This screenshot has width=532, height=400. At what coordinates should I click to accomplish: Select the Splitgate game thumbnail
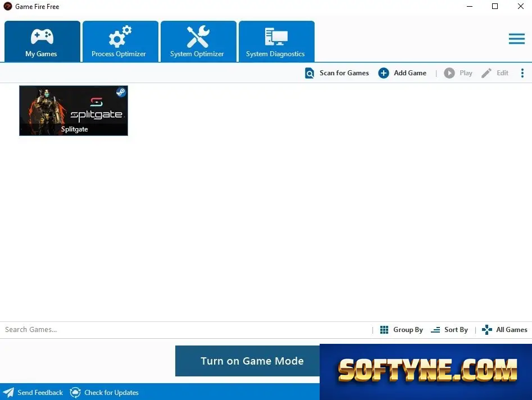coord(74,111)
